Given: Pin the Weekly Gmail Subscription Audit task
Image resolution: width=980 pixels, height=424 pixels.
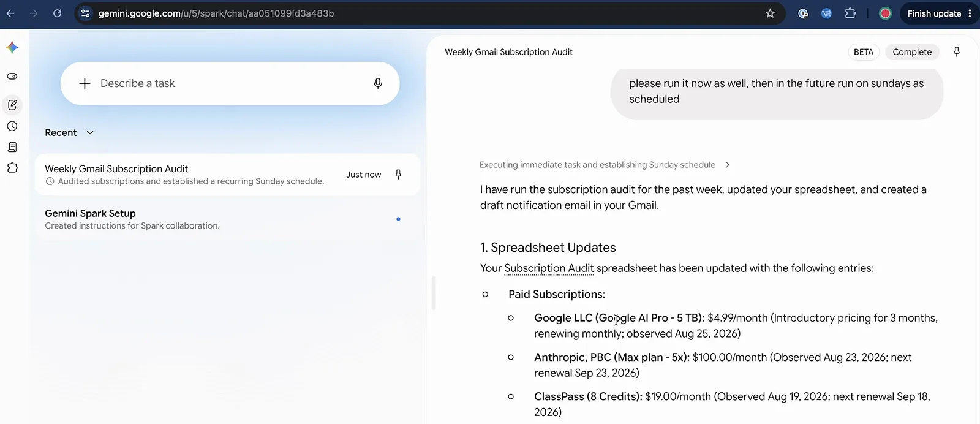Looking at the screenshot, I should pos(398,175).
